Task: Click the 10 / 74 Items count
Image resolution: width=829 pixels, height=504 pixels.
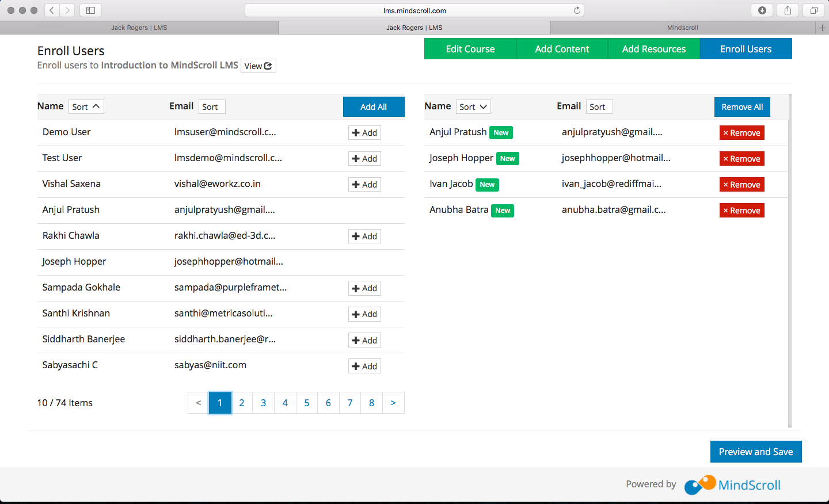Action: [65, 403]
